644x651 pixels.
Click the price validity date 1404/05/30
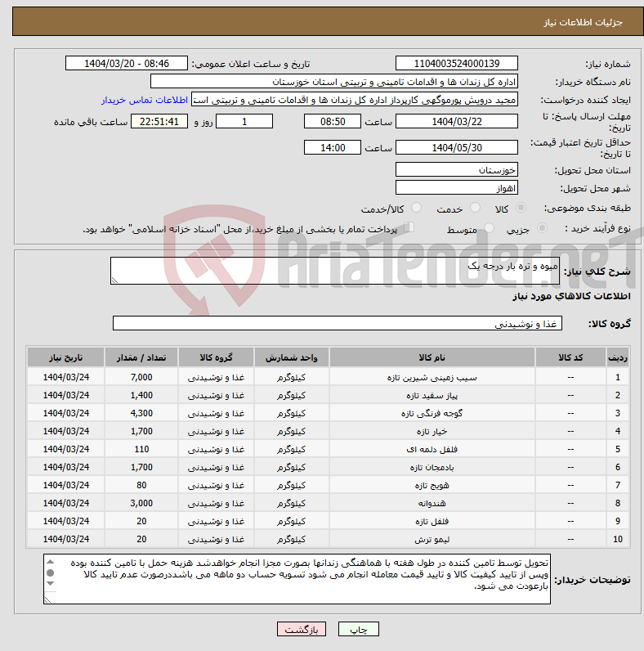click(457, 147)
